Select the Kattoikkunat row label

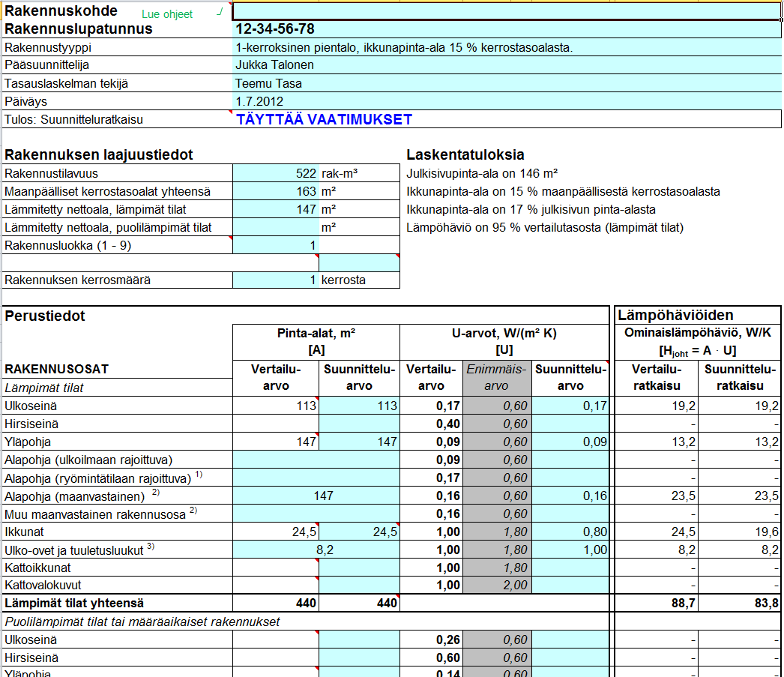37,568
